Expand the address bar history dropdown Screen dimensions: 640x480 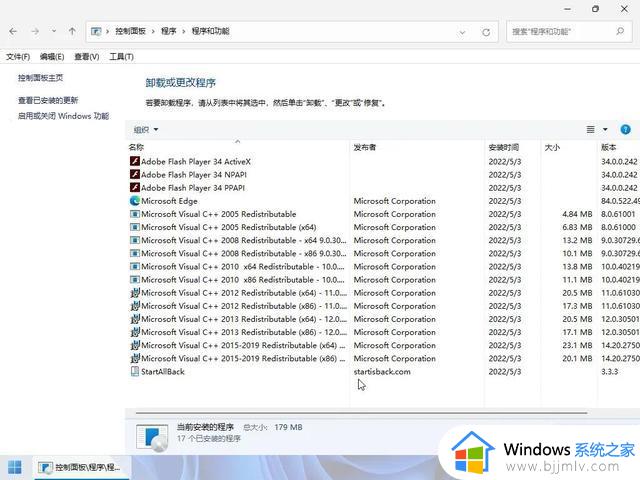462,32
